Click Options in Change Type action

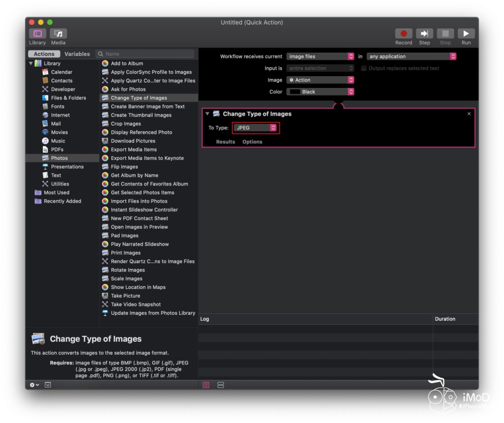click(x=252, y=142)
